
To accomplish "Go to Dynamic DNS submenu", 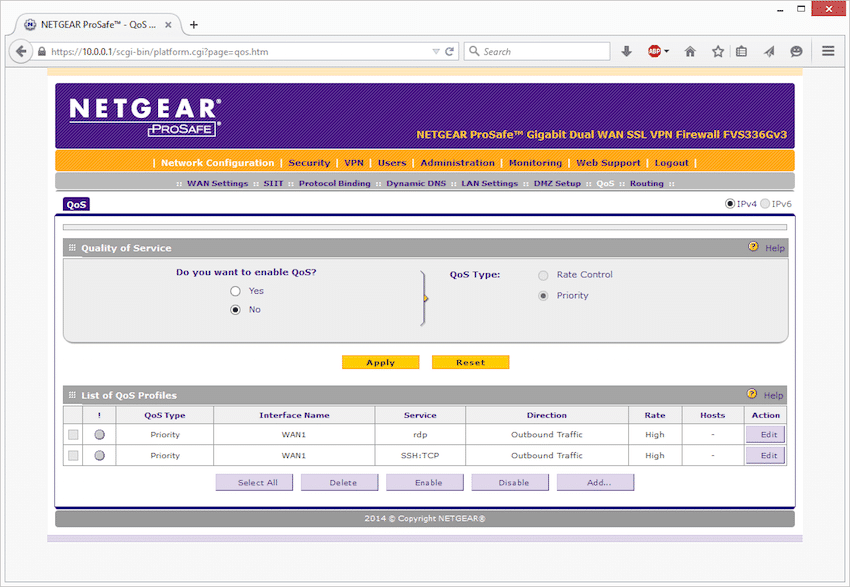I will click(416, 183).
